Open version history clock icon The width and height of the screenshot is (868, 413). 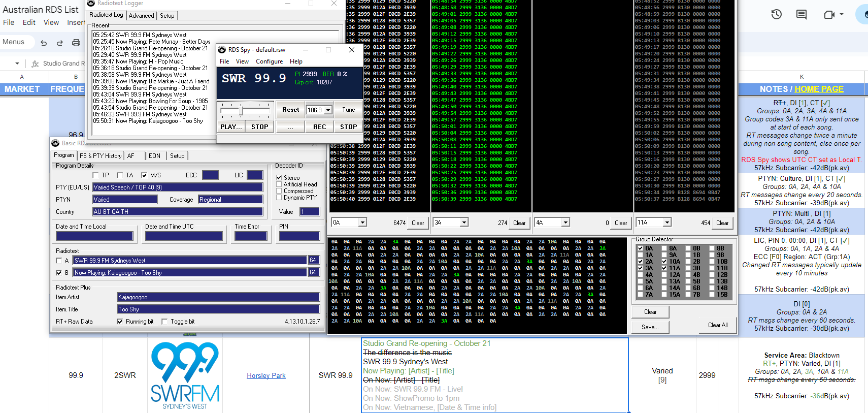(x=777, y=14)
